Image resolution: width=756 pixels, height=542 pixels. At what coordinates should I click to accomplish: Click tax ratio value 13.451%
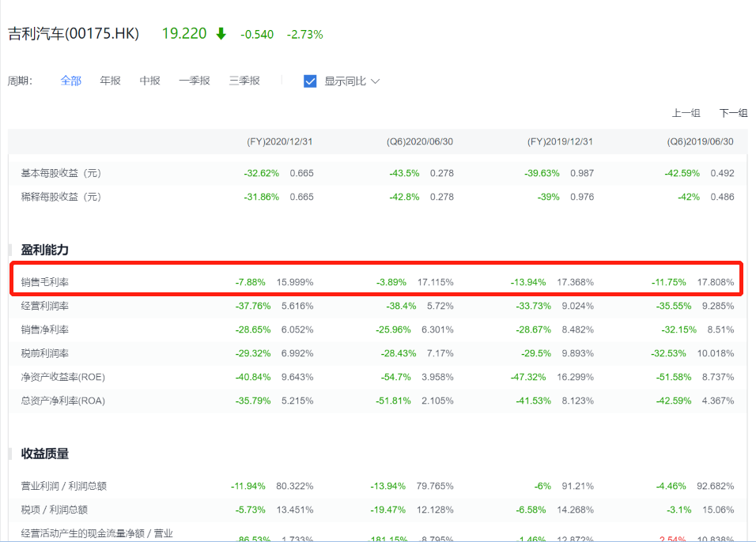click(x=295, y=510)
